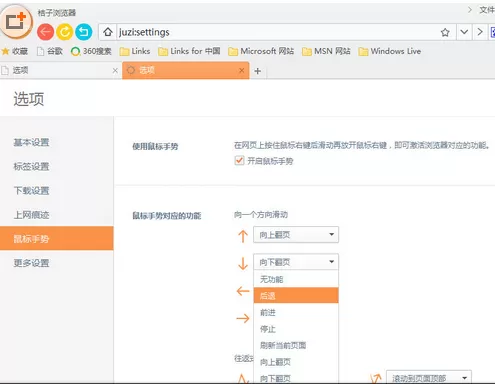Screen dimensions: 495x384
Task: Click the 选项 page heading
Action: (29, 99)
